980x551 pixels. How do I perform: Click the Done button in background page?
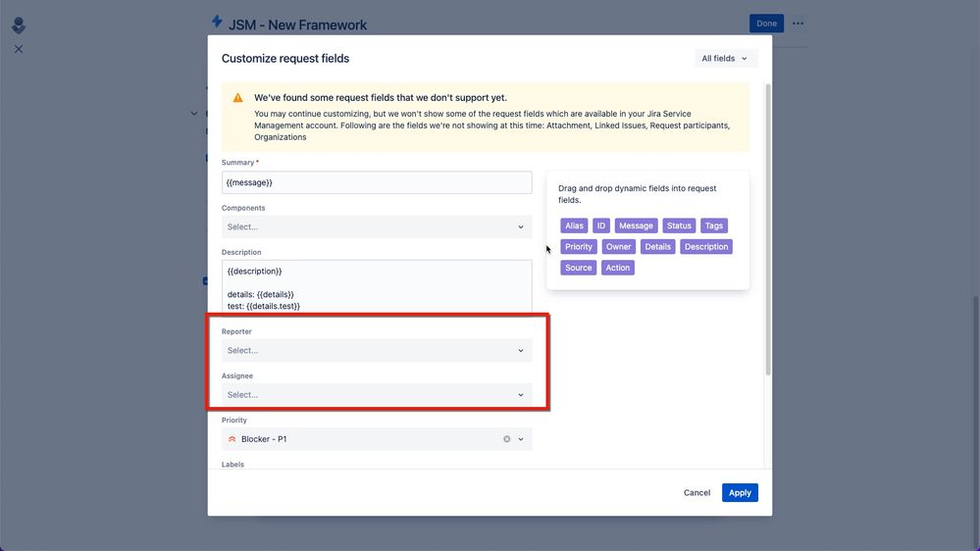pos(766,24)
